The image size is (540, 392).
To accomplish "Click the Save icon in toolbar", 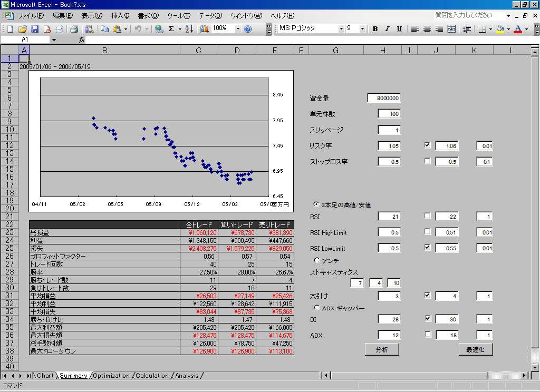I will pyautogui.click(x=35, y=29).
